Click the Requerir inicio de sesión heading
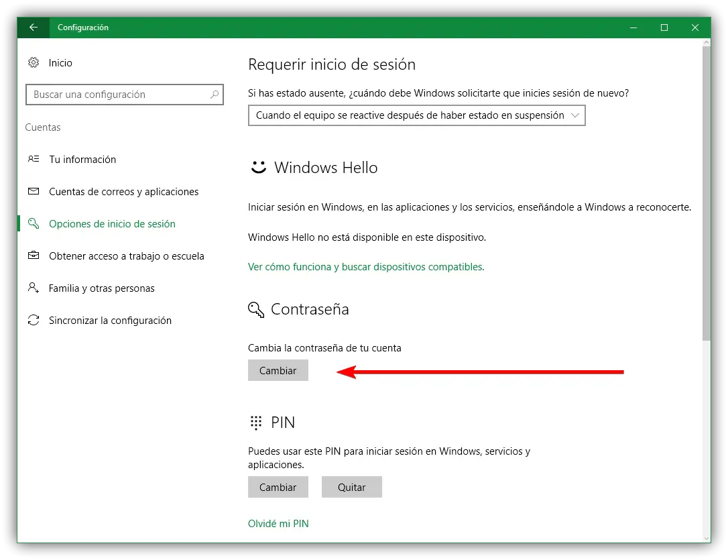Image resolution: width=728 pixels, height=560 pixels. point(332,64)
